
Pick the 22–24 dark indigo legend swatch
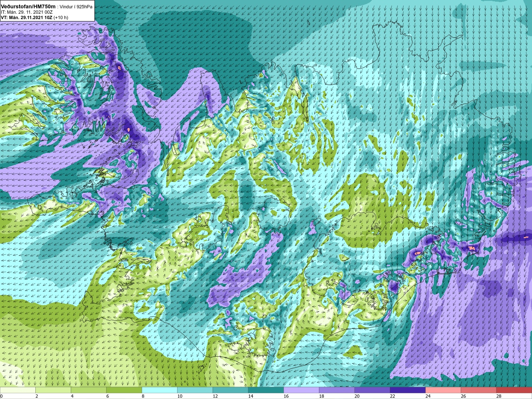[408, 390]
